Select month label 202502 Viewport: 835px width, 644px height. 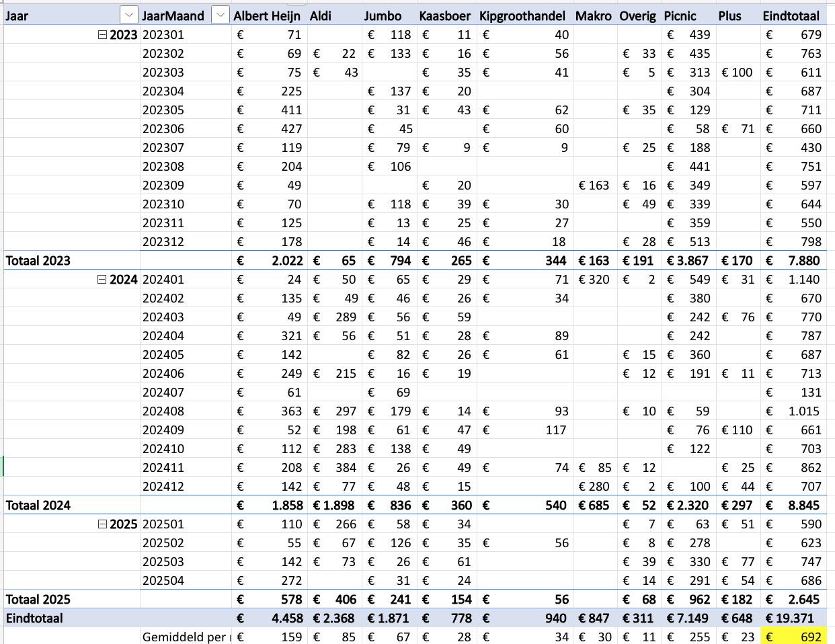pos(163,543)
